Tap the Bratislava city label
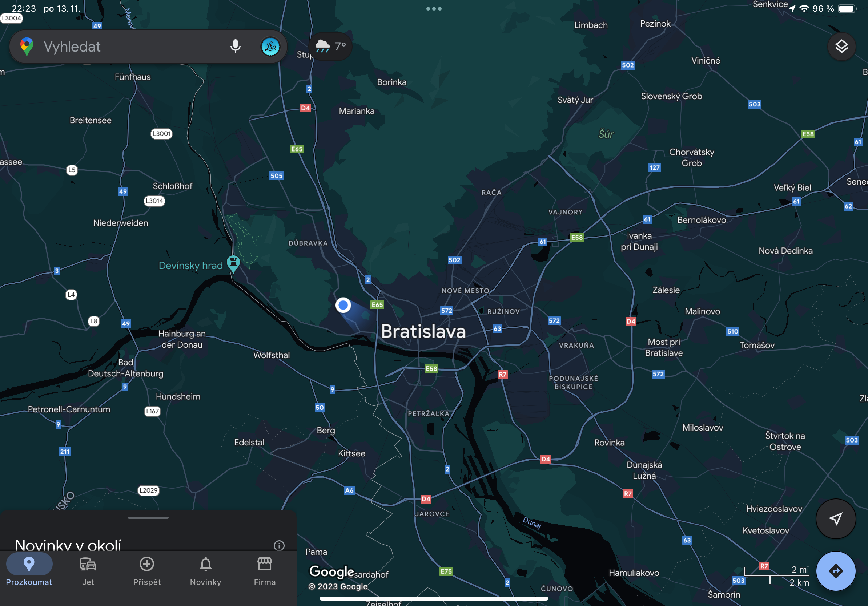 tap(423, 331)
